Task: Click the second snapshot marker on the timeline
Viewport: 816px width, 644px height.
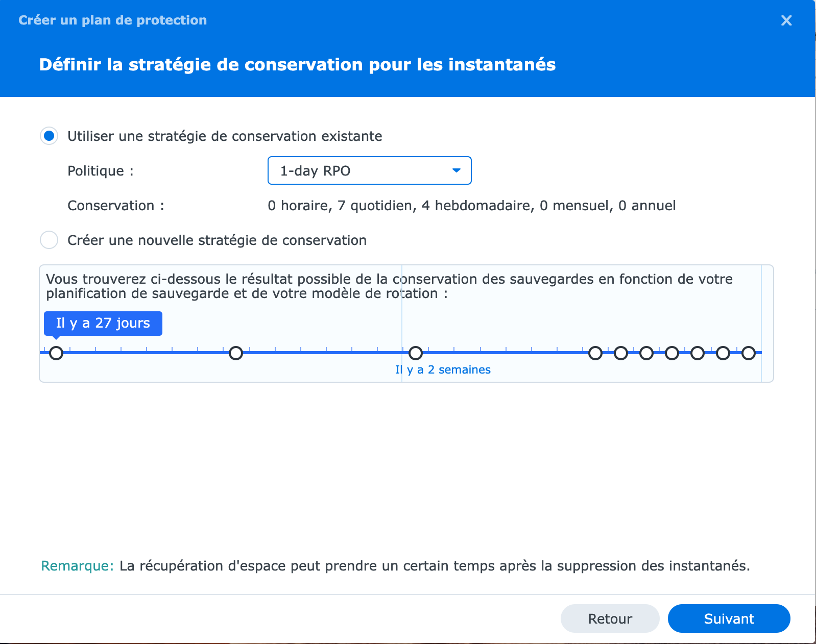Action: tap(235, 353)
